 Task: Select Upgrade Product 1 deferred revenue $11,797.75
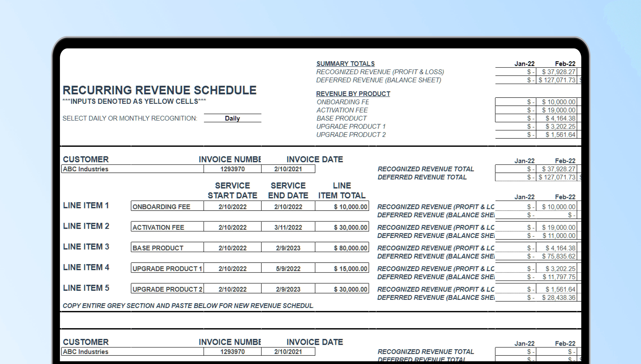coord(557,277)
